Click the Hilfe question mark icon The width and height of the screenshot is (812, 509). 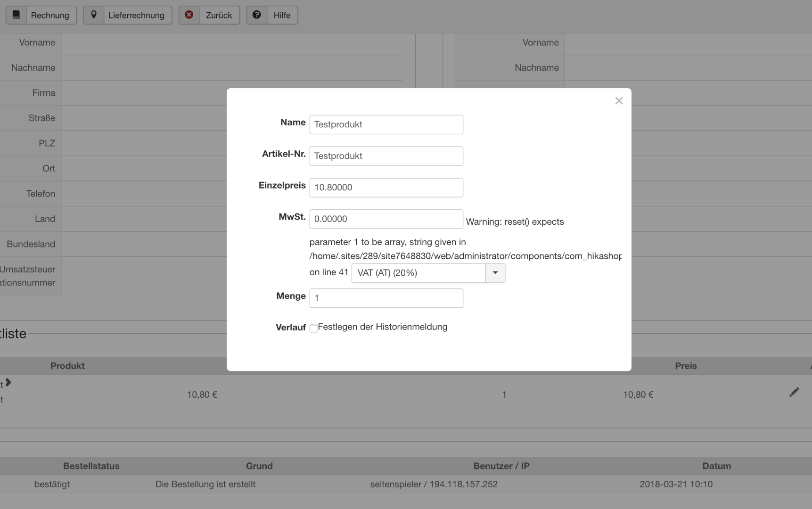click(x=257, y=15)
